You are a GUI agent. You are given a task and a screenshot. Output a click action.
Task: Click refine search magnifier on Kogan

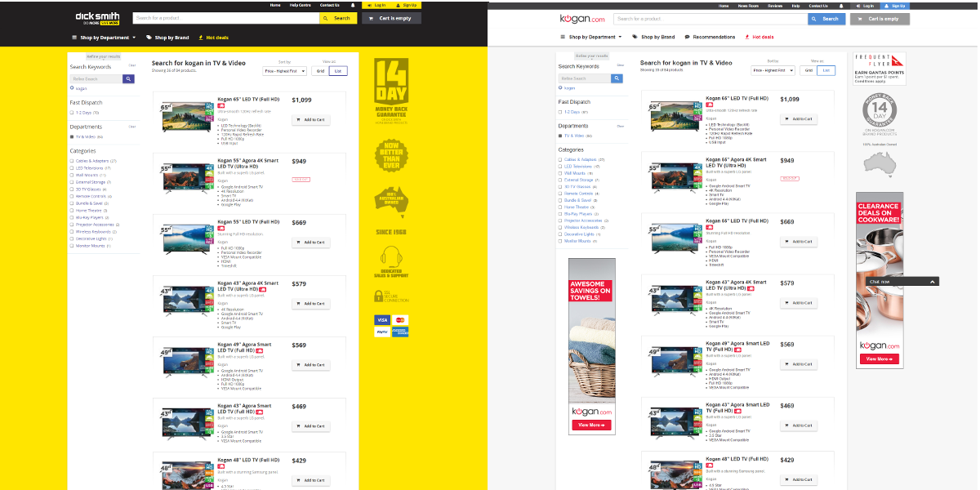[x=617, y=78]
